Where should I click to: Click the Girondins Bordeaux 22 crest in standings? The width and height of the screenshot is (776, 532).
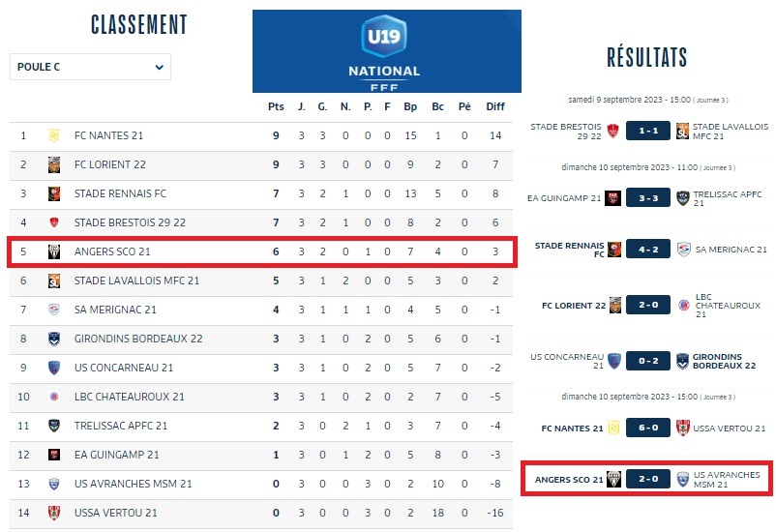click(54, 339)
